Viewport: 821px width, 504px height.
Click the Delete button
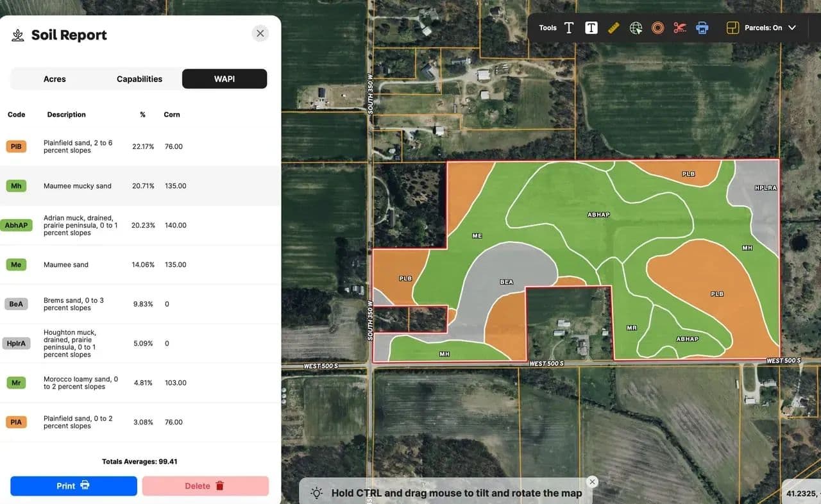pyautogui.click(x=205, y=486)
